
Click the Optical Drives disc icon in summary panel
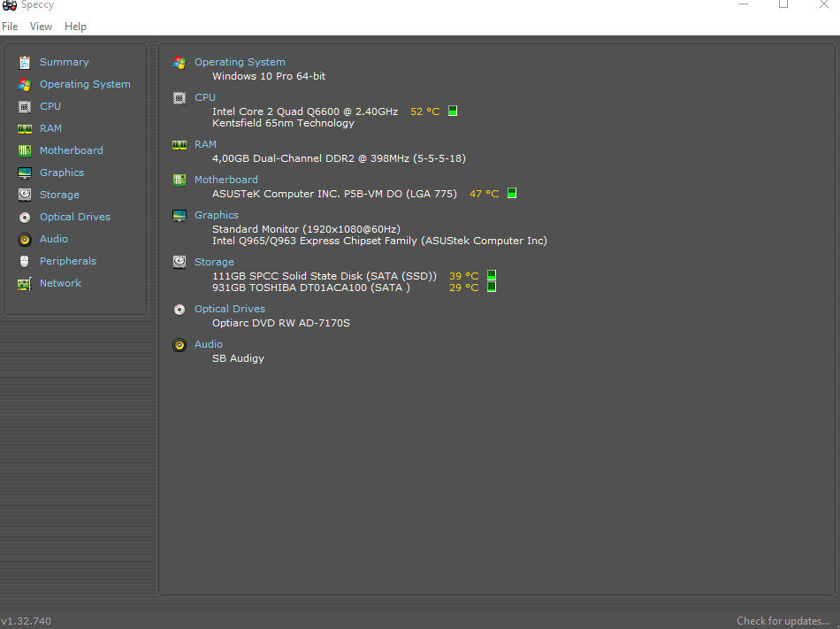click(x=179, y=309)
